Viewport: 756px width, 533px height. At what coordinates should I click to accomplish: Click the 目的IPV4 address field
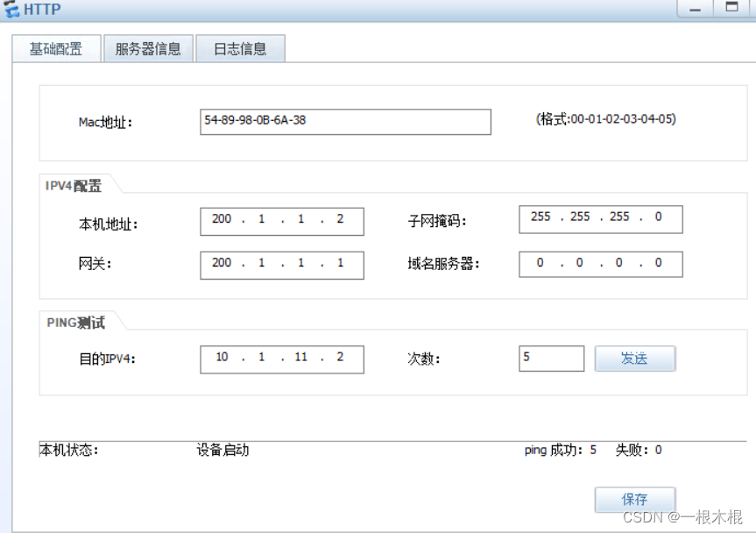282,359
